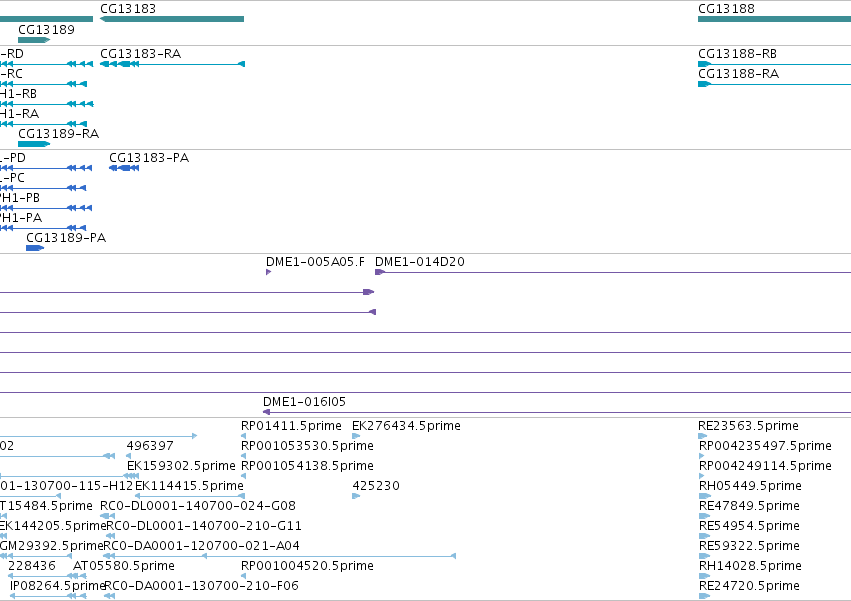851x601 pixels.
Task: Click the RH05449.5prime arrow glyph
Action: pos(704,496)
